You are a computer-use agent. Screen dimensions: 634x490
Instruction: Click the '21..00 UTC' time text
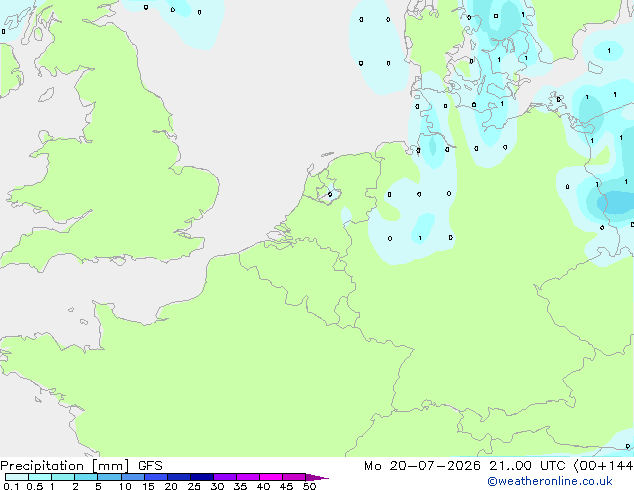click(527, 466)
